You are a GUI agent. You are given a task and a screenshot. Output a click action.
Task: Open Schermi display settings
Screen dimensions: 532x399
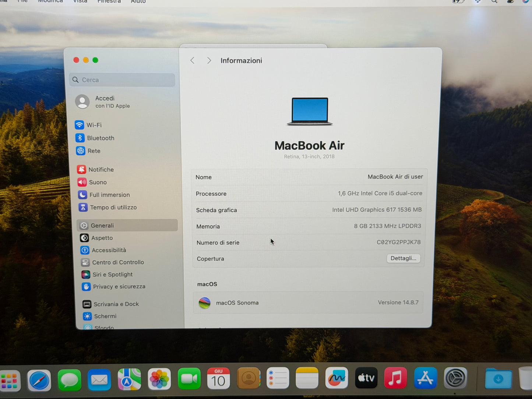100,316
